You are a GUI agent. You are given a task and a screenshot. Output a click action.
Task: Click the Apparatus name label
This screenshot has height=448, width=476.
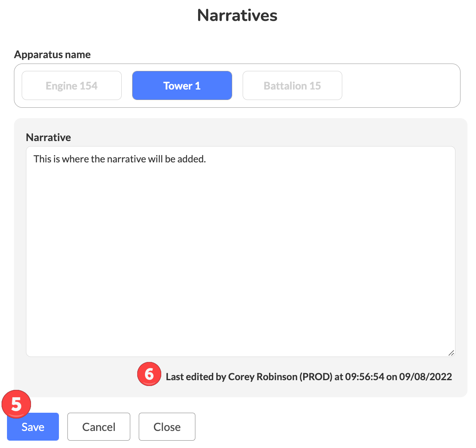52,55
